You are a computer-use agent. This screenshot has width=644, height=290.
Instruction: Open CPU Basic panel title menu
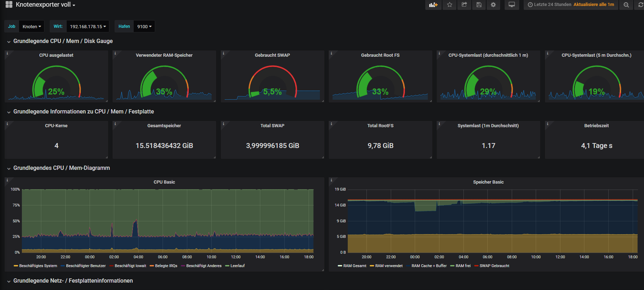pos(164,182)
